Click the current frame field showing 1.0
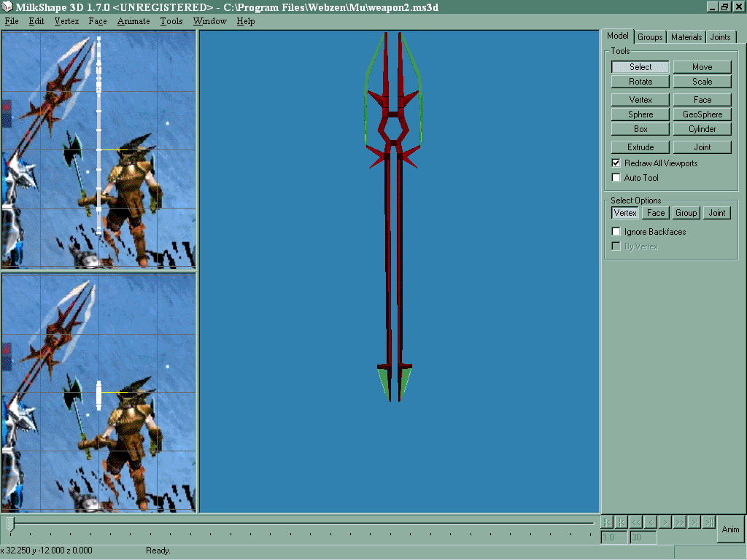Screen dimensions: 747x560 coord(614,537)
